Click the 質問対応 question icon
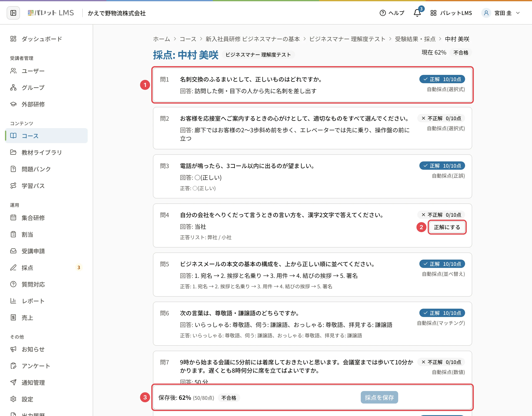This screenshot has height=416, width=532. [x=13, y=284]
